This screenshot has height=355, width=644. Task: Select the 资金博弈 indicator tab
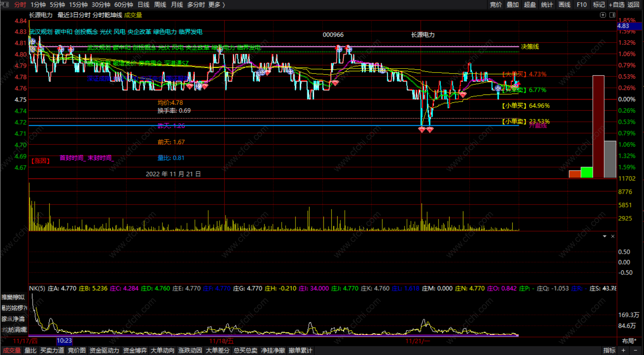pos(135,350)
